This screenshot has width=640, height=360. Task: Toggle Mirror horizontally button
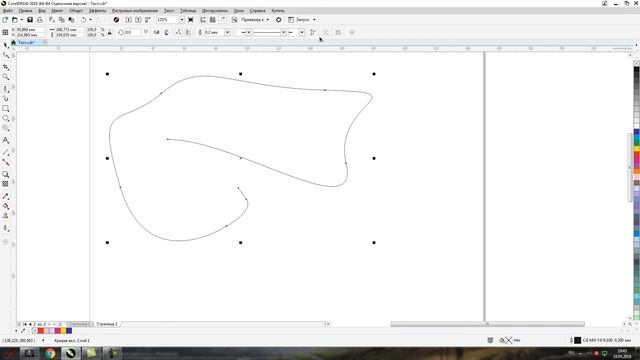click(x=156, y=32)
